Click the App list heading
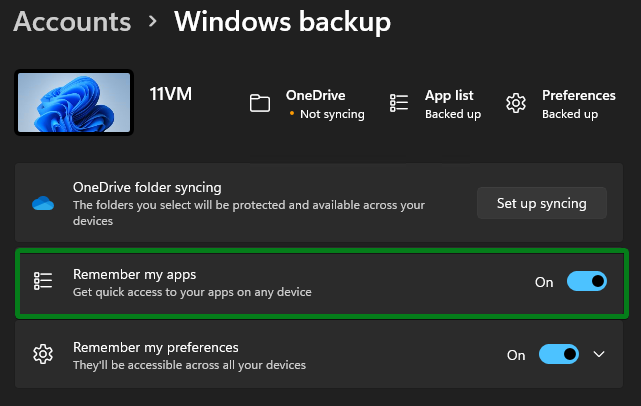This screenshot has width=641, height=406. point(449,96)
